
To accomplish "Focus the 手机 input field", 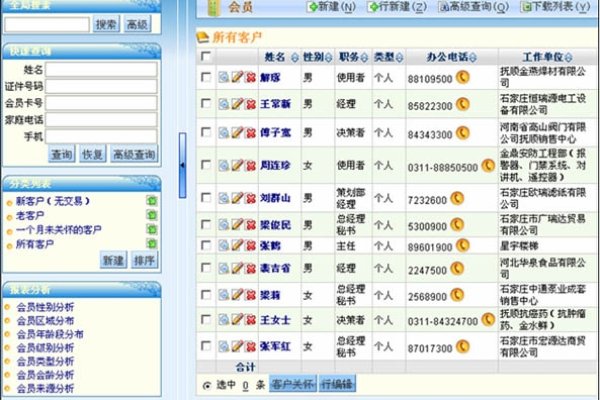I will [101, 136].
